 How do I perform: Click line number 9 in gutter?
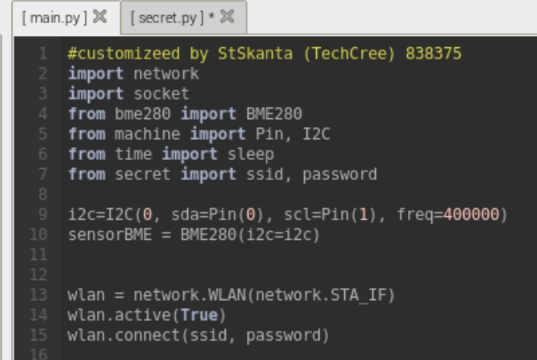pyautogui.click(x=43, y=214)
